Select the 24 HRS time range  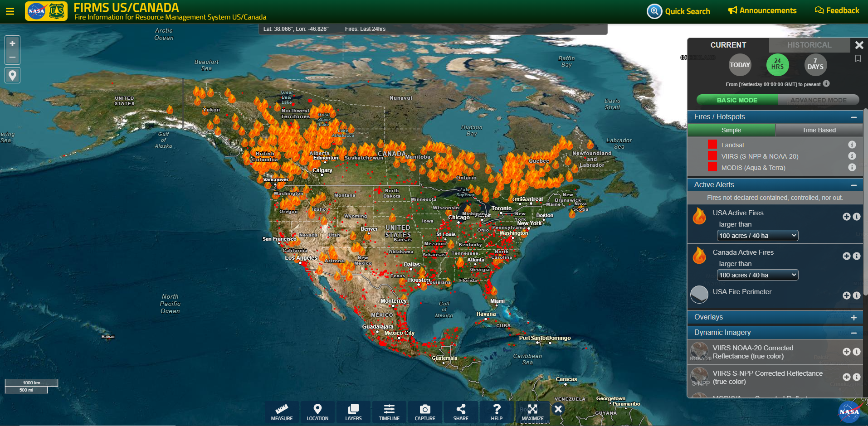click(x=777, y=65)
